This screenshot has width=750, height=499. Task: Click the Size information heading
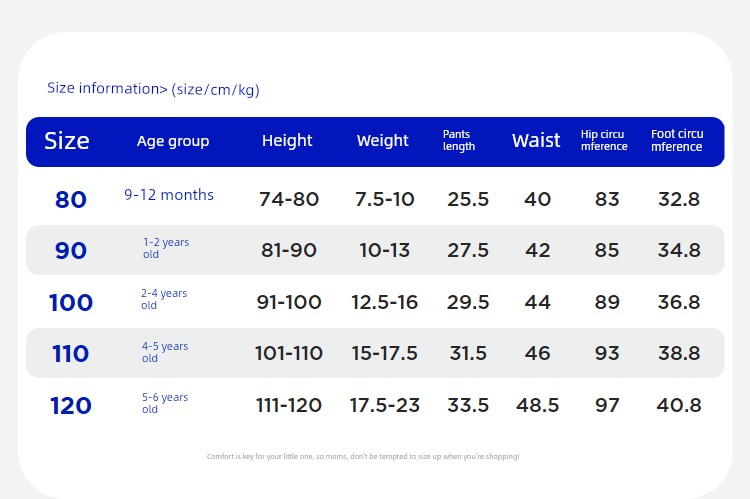tap(153, 89)
